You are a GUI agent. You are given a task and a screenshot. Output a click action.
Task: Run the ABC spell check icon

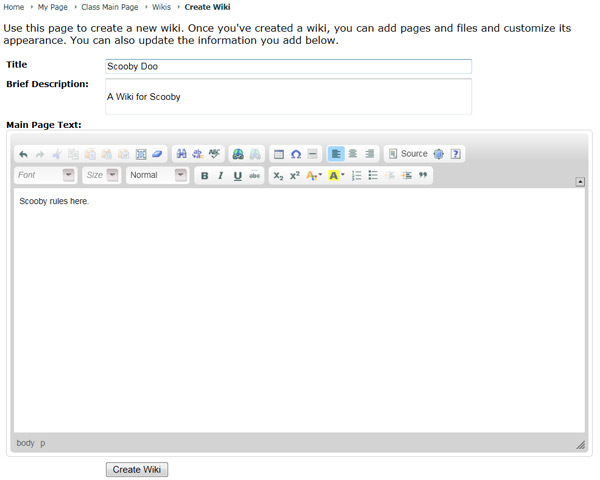(x=214, y=154)
